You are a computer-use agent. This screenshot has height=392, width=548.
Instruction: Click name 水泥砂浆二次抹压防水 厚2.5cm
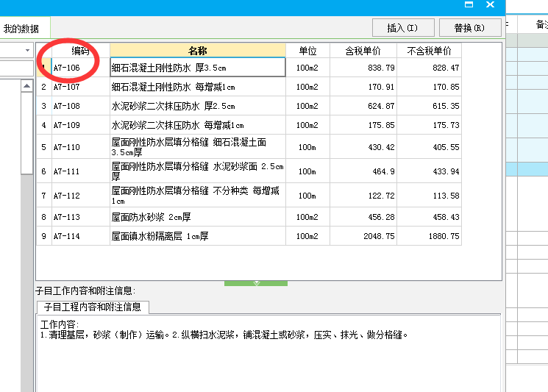pos(198,106)
